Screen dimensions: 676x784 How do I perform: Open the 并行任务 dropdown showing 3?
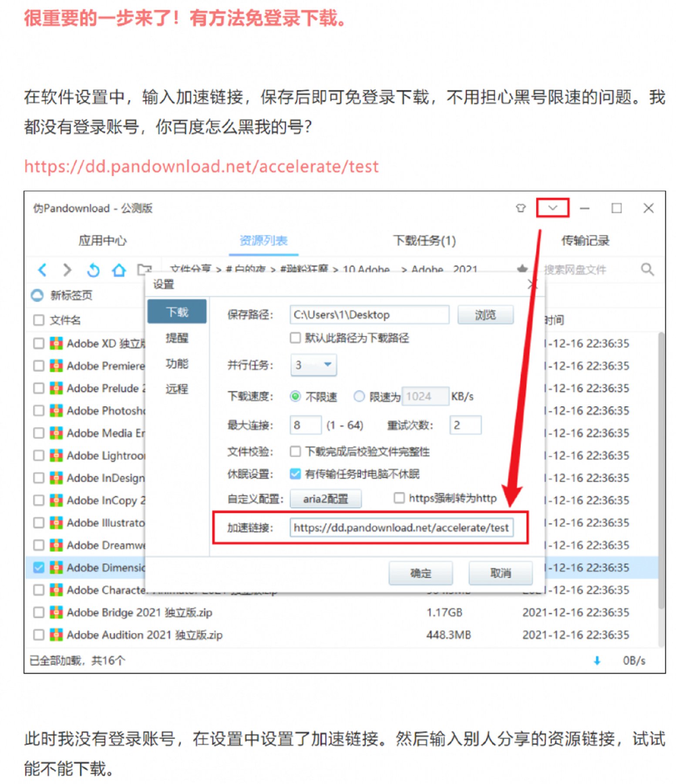click(x=313, y=365)
